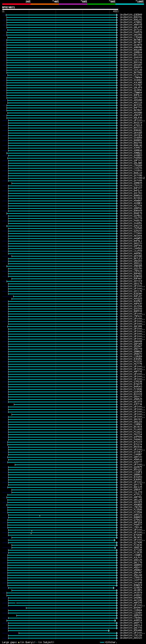Select the UniRef100_Q8LAW8 label
This screenshot has height=644, width=146.
131,163
